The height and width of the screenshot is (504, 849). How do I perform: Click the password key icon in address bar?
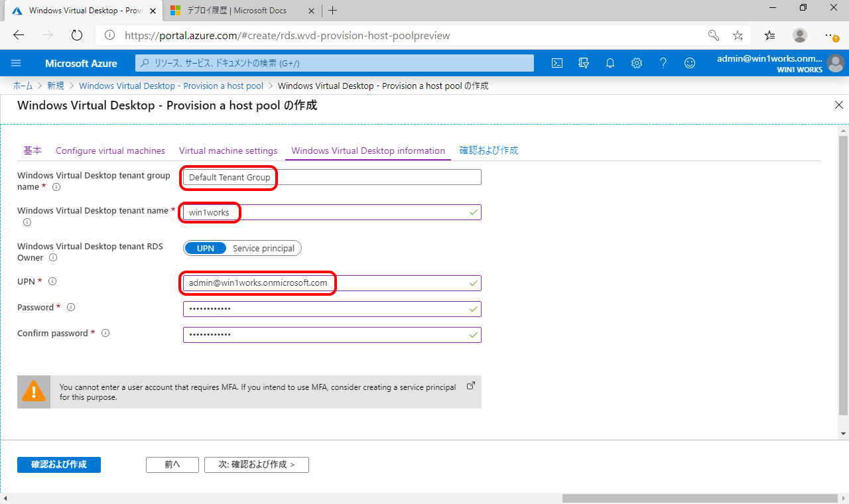tap(714, 35)
